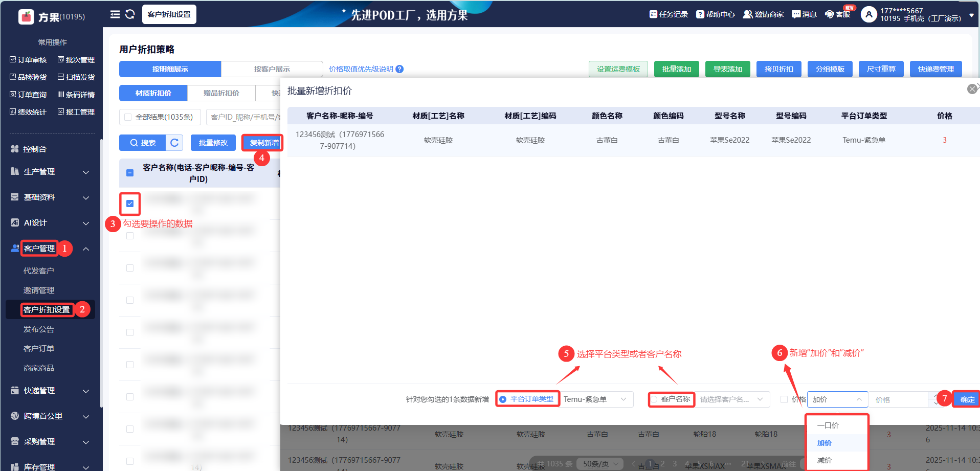Tick the 价格 checkbox in the dialog

pos(784,399)
